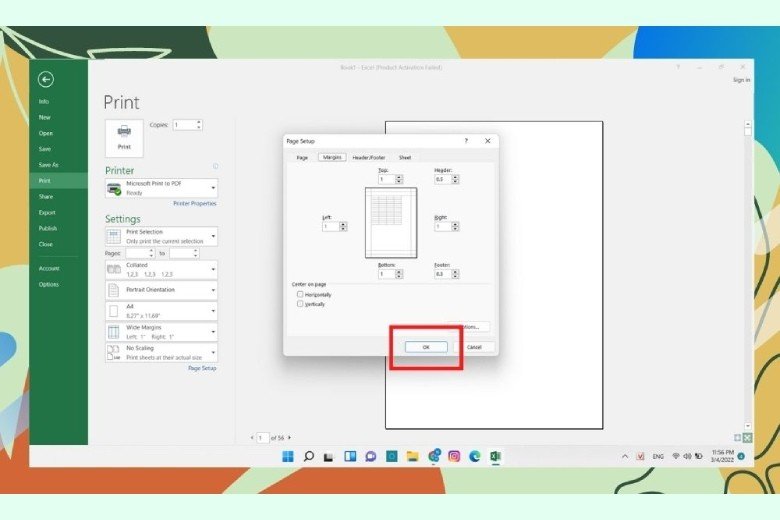Viewport: 780px width, 520px height.
Task: Click the Right margin spinner
Action: 455,226
